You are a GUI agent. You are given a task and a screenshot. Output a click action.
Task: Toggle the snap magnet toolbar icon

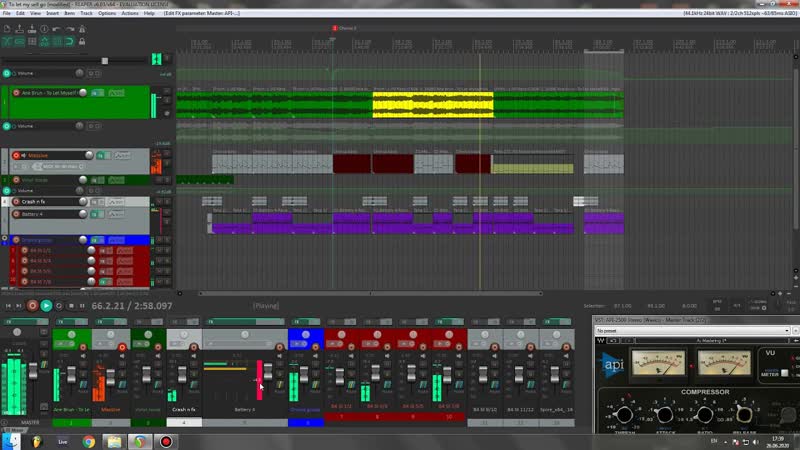(x=69, y=42)
